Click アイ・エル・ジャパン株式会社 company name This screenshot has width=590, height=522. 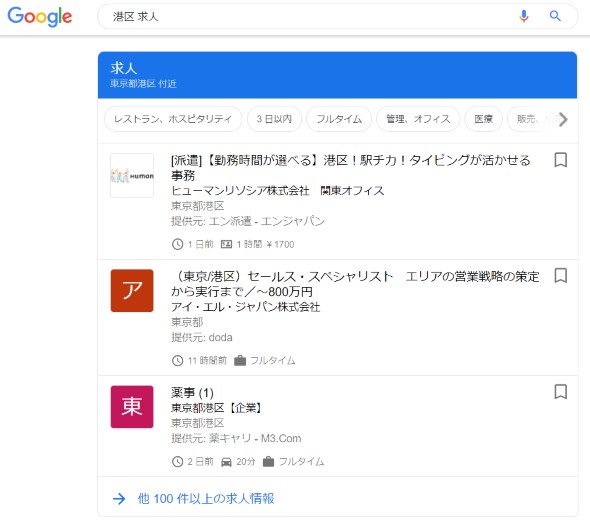[x=246, y=307]
